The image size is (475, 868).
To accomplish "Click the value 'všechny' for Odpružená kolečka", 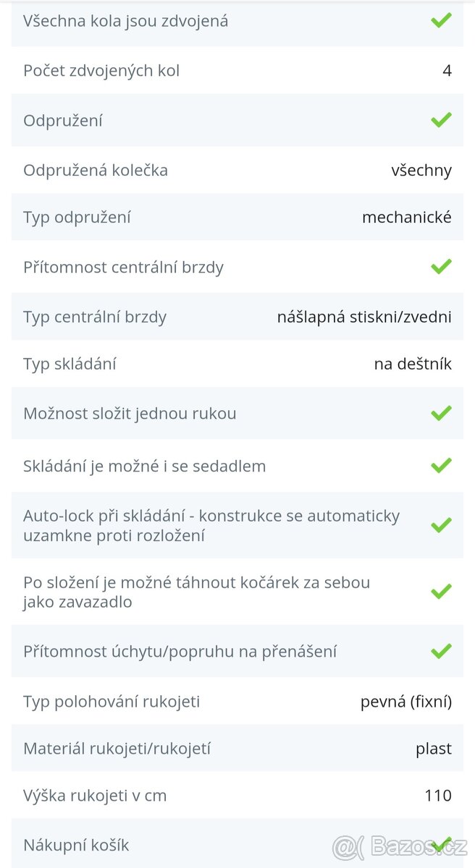I will pos(421,171).
